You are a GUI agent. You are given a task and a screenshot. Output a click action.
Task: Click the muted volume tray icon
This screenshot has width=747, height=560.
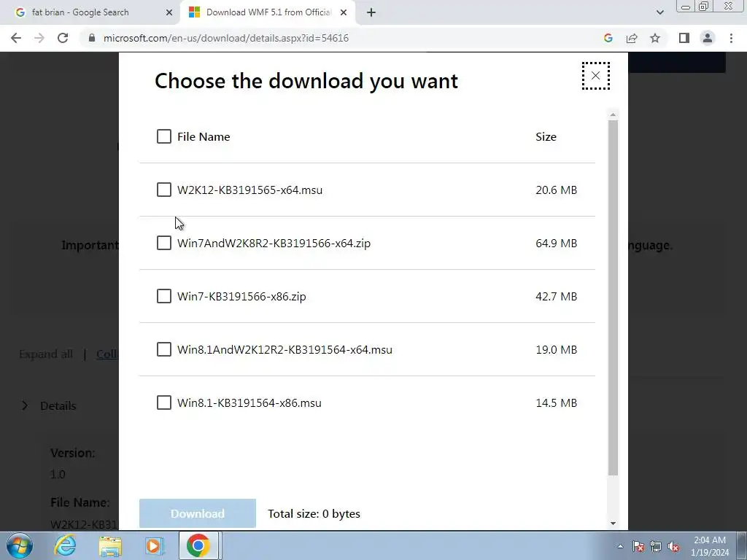[x=673, y=546]
